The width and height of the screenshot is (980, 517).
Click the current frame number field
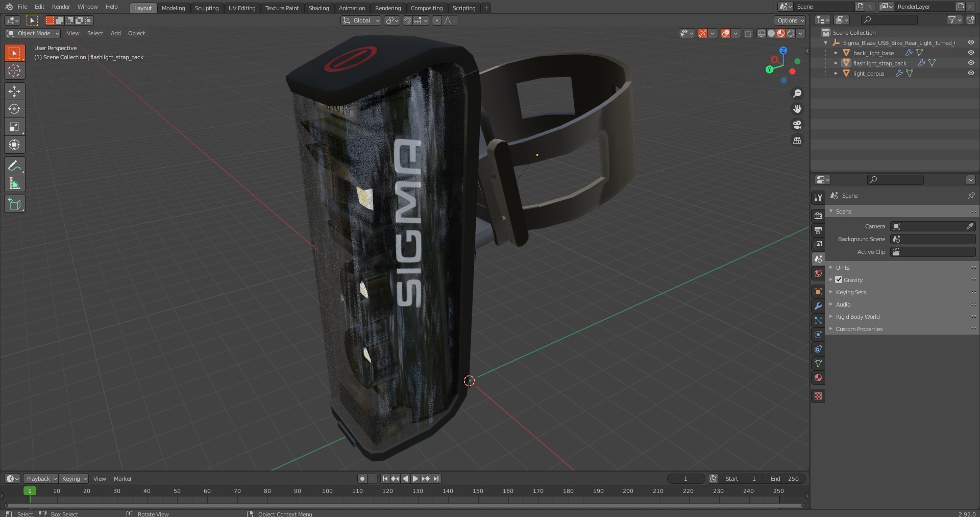[x=686, y=479]
